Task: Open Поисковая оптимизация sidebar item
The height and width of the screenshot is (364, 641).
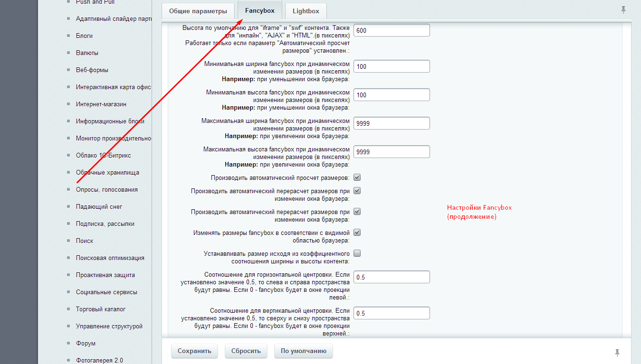Action: 110,258
